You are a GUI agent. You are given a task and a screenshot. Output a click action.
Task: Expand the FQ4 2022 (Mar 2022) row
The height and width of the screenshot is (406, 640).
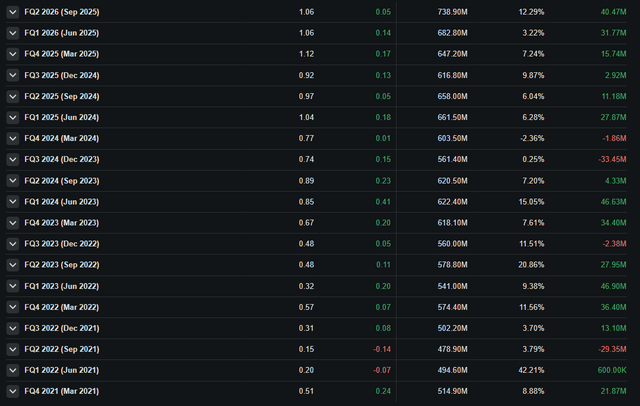point(13,307)
